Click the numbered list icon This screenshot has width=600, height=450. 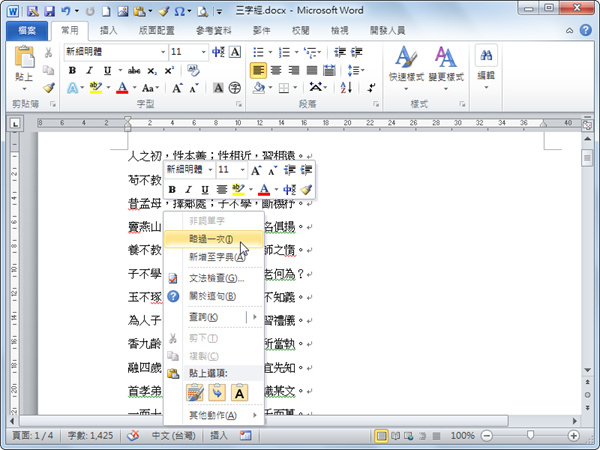tap(284, 52)
